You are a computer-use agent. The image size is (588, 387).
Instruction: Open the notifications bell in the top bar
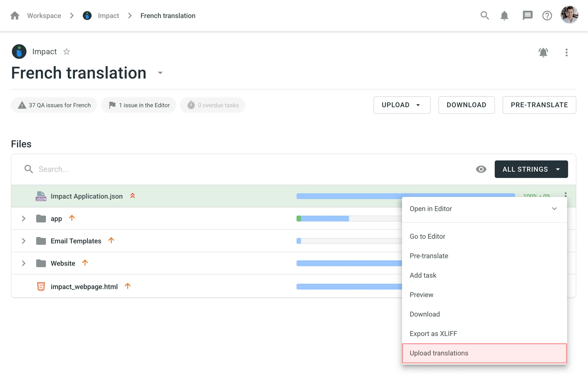coord(504,15)
